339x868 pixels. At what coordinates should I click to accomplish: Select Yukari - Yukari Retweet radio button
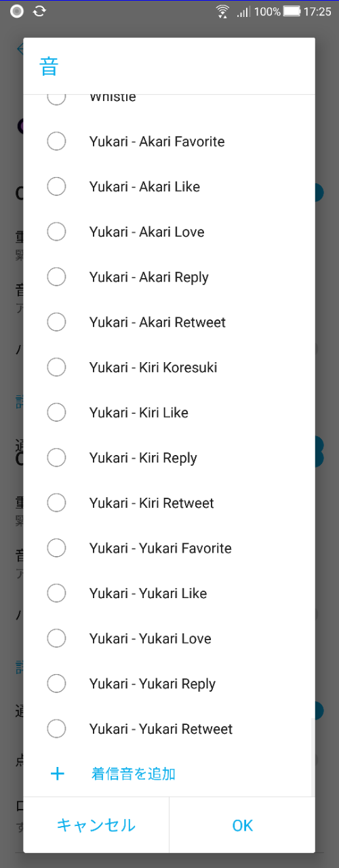point(56,729)
